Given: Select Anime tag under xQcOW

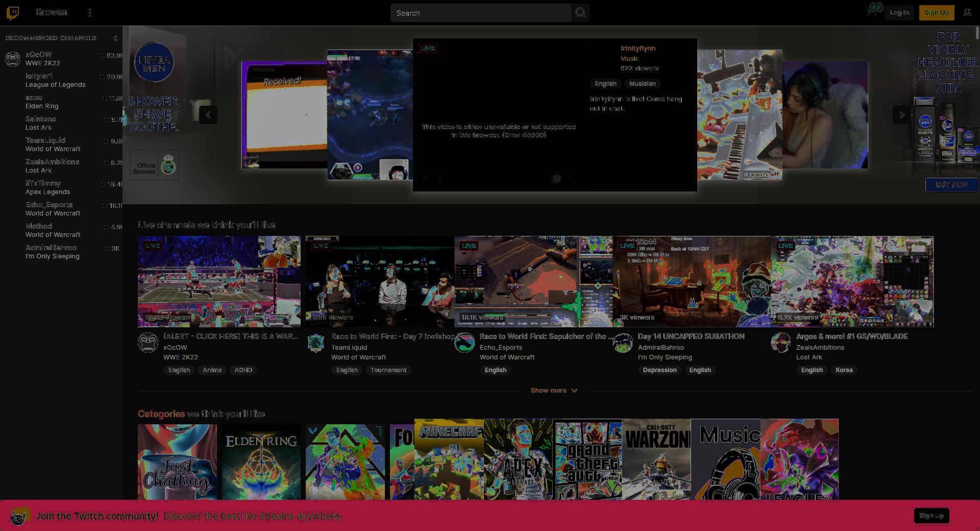Looking at the screenshot, I should 212,370.
